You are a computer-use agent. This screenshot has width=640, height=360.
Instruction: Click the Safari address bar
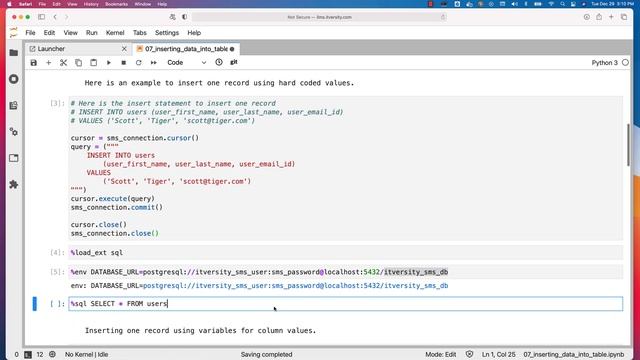[319, 17]
